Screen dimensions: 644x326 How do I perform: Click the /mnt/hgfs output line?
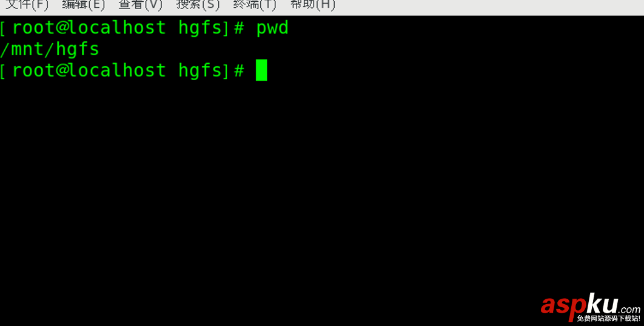pos(50,49)
